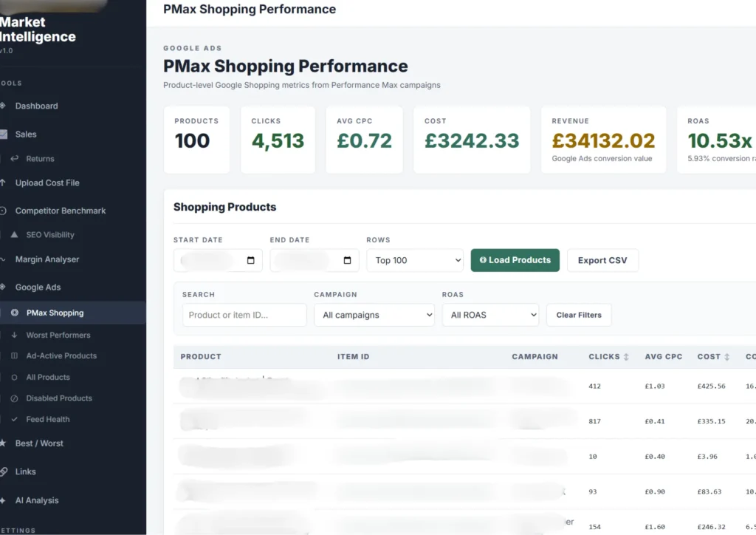756x535 pixels.
Task: Click the PMax Shopping circle icon
Action: [15, 313]
